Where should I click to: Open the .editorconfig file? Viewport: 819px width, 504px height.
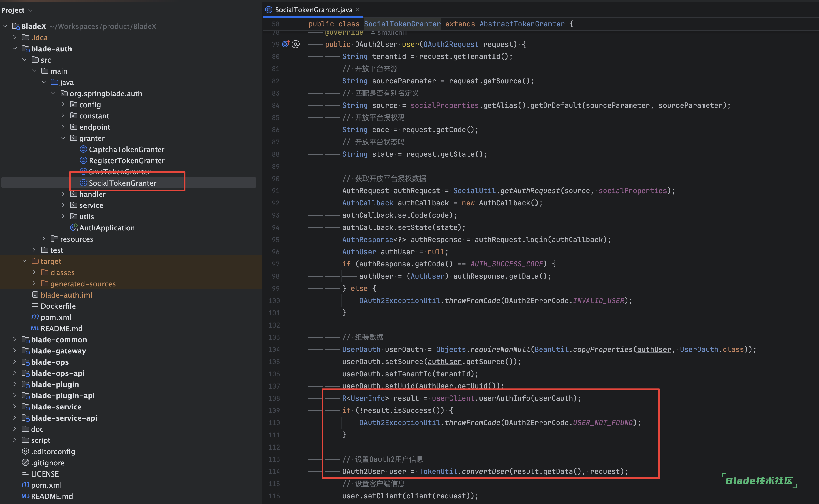53,452
